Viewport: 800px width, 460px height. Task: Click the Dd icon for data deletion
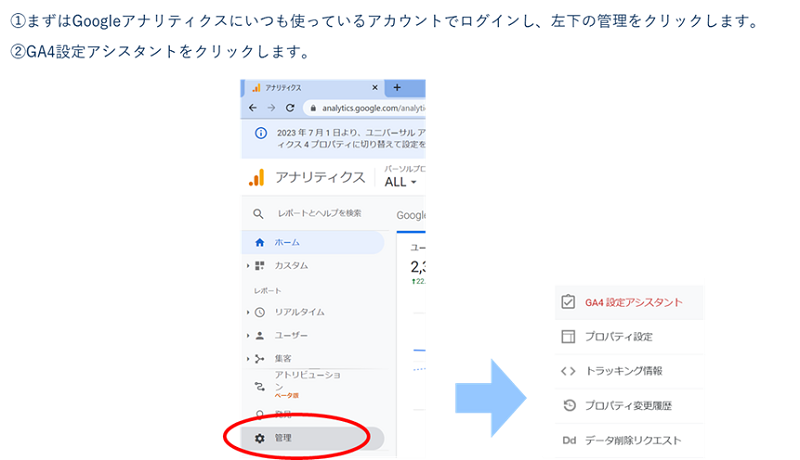point(569,440)
